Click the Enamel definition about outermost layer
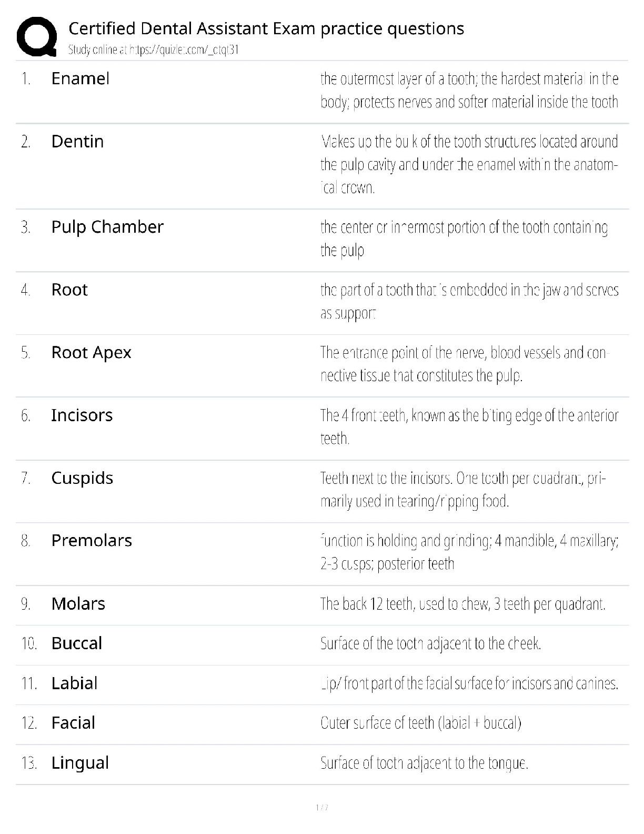The image size is (644, 834). pos(469,90)
